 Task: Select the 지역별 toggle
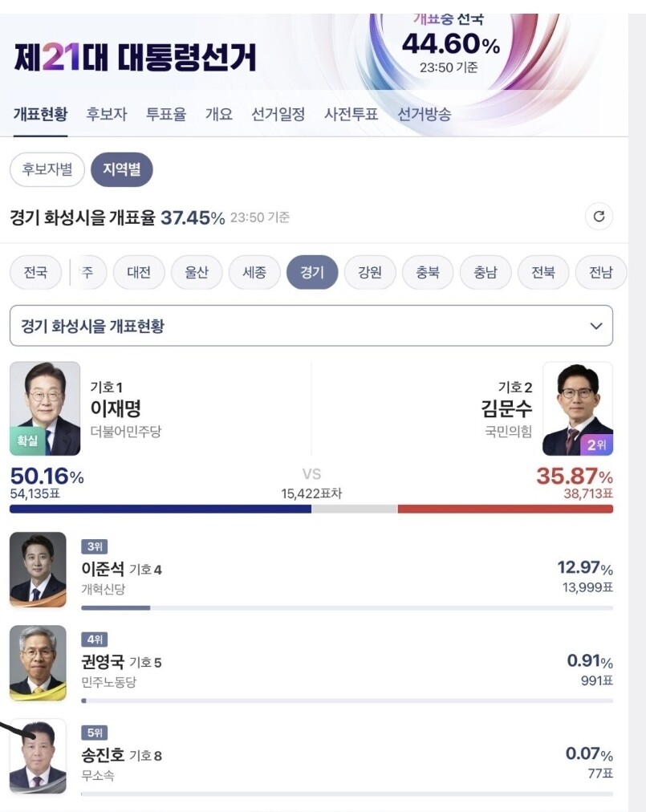coord(121,169)
